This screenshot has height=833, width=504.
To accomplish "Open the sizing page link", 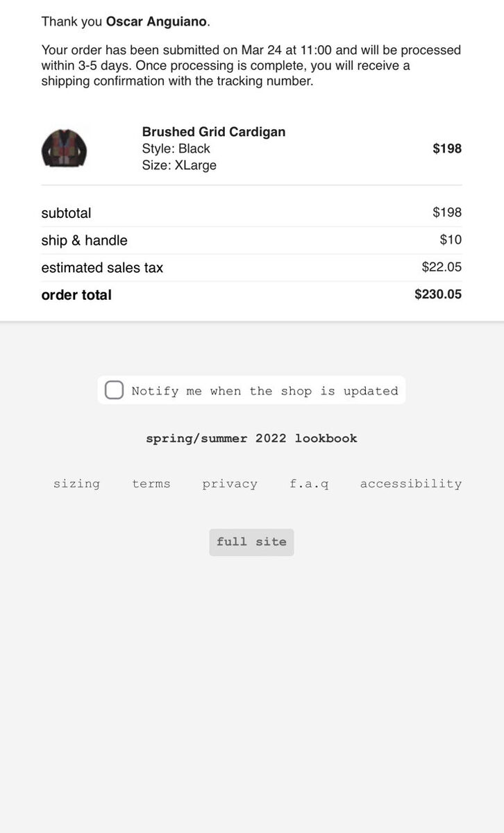I will 76,484.
